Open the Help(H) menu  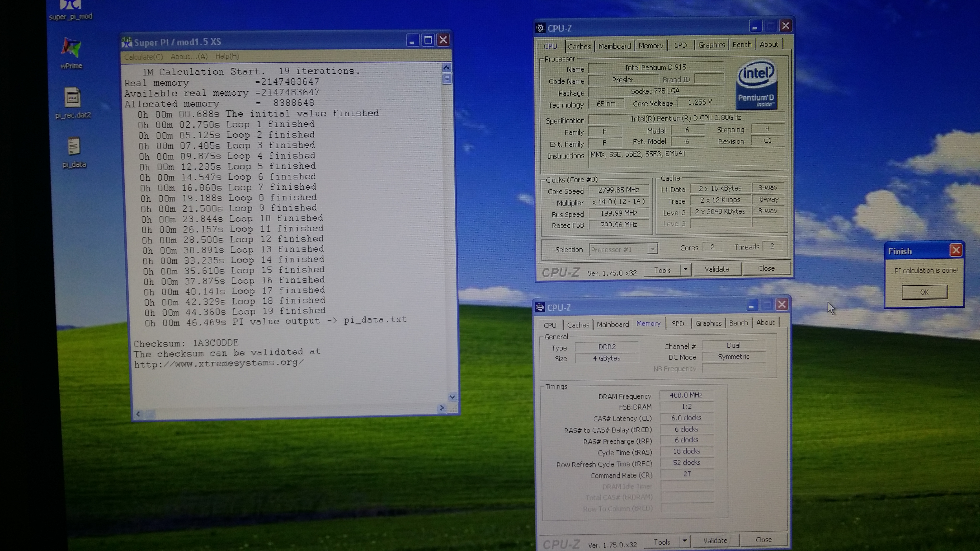[x=227, y=56]
